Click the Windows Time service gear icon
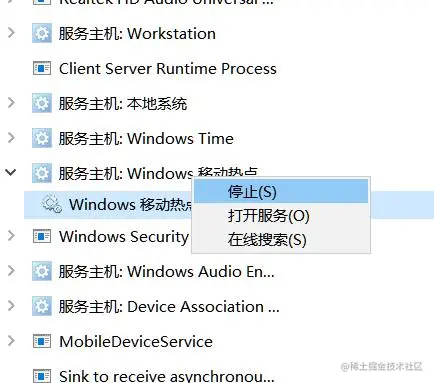 [42, 138]
